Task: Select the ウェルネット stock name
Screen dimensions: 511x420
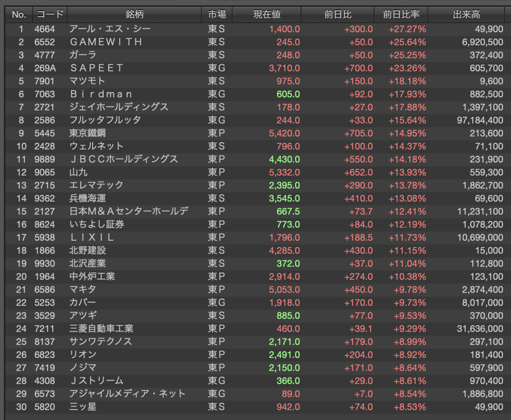Action: point(96,146)
